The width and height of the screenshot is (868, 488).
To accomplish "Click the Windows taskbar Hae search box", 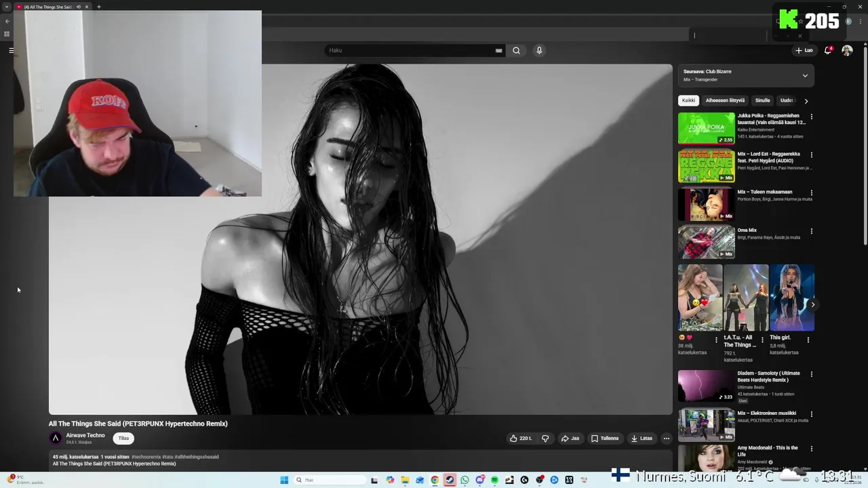I will coord(330,480).
